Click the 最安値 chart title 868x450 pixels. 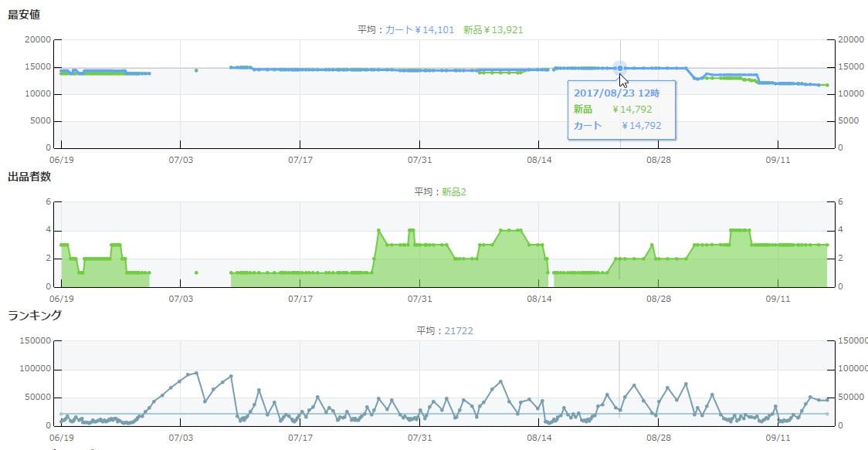coord(24,14)
